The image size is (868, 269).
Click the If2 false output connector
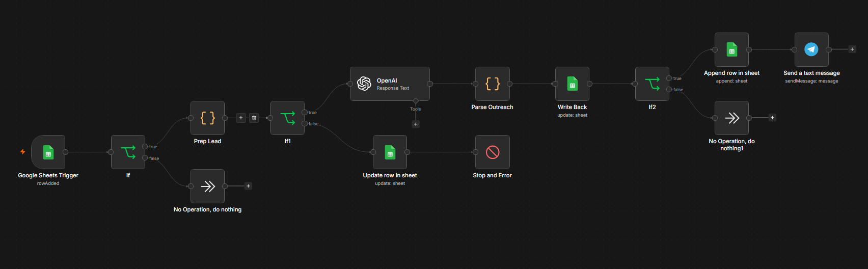[669, 90]
